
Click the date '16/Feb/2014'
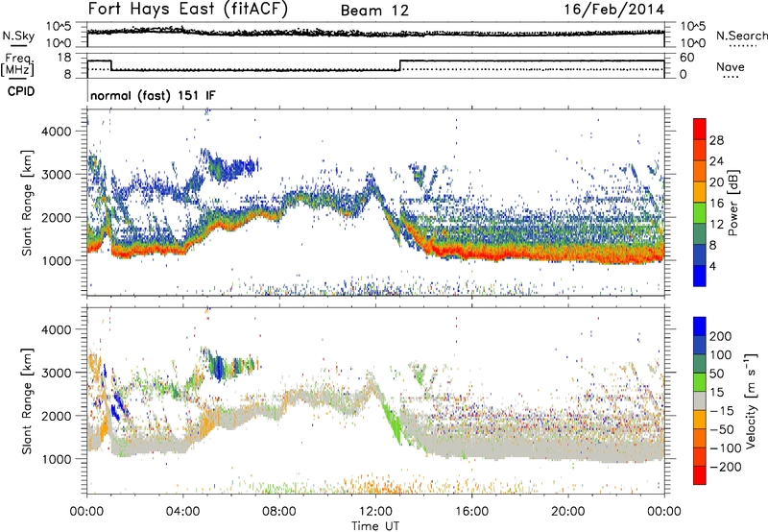[614, 10]
